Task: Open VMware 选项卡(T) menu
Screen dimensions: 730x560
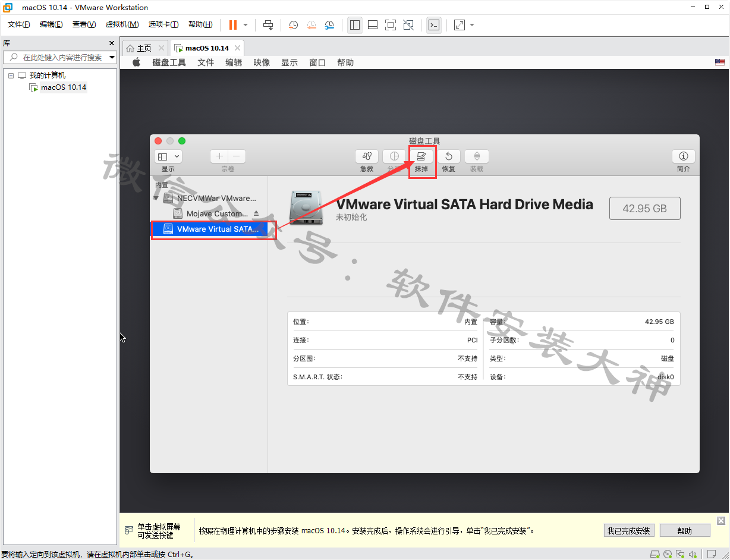Action: click(x=163, y=24)
